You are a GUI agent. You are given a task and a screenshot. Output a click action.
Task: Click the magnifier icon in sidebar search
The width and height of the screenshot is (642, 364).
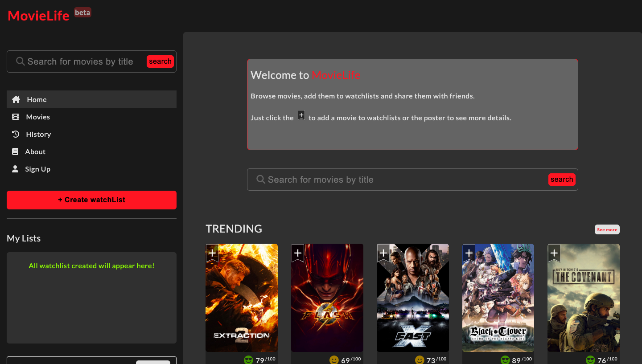coord(21,61)
